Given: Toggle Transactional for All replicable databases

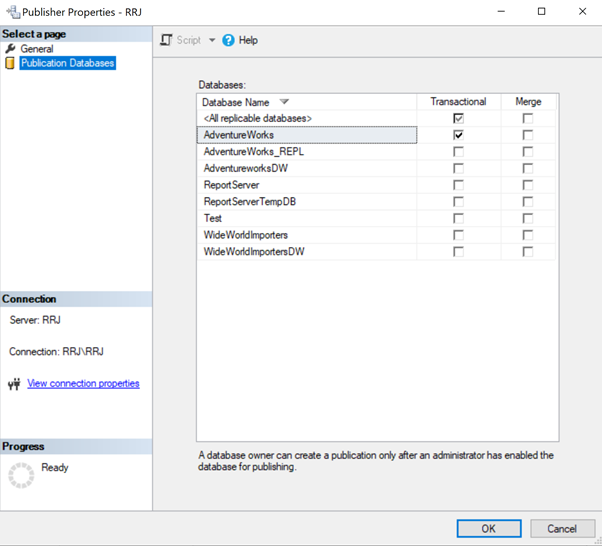Looking at the screenshot, I should [458, 118].
